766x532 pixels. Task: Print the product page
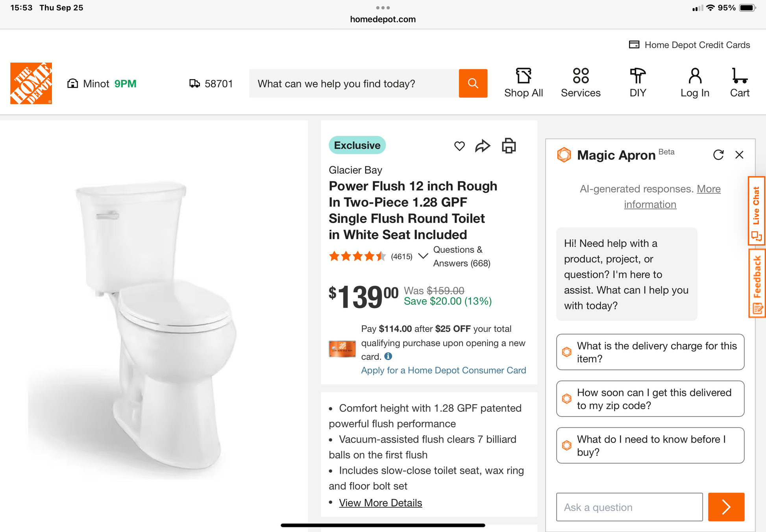pyautogui.click(x=509, y=146)
